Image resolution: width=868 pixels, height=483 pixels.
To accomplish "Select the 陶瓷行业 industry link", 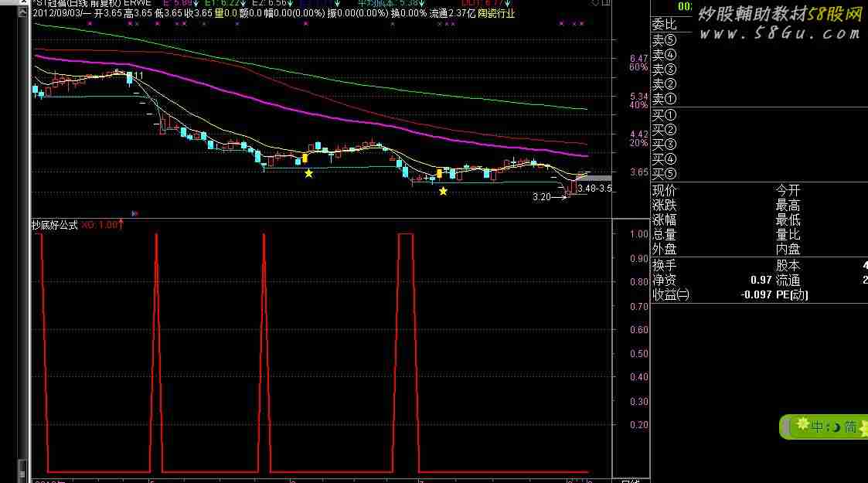I will 495,13.
